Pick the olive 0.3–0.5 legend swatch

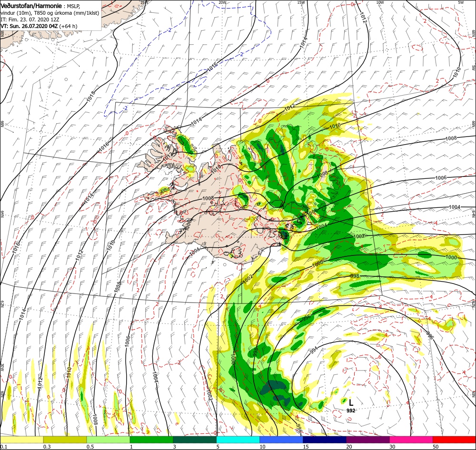click(65, 440)
